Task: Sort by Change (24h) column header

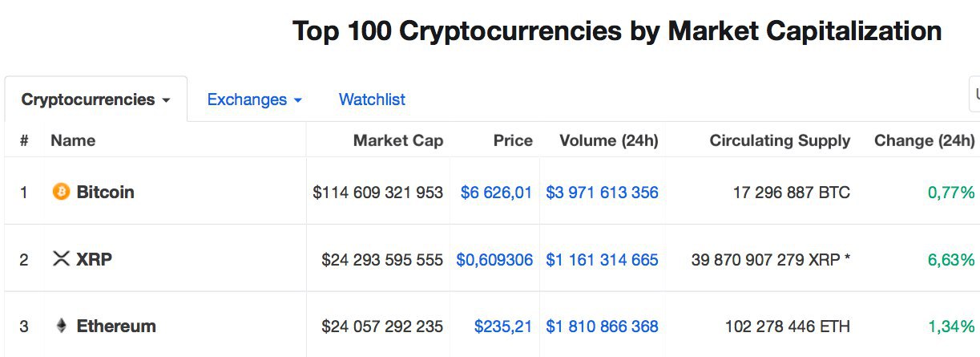Action: click(x=925, y=140)
